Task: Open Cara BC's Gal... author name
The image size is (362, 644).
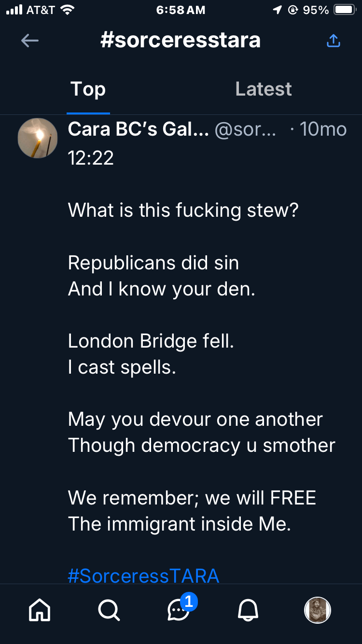Action: (x=138, y=129)
